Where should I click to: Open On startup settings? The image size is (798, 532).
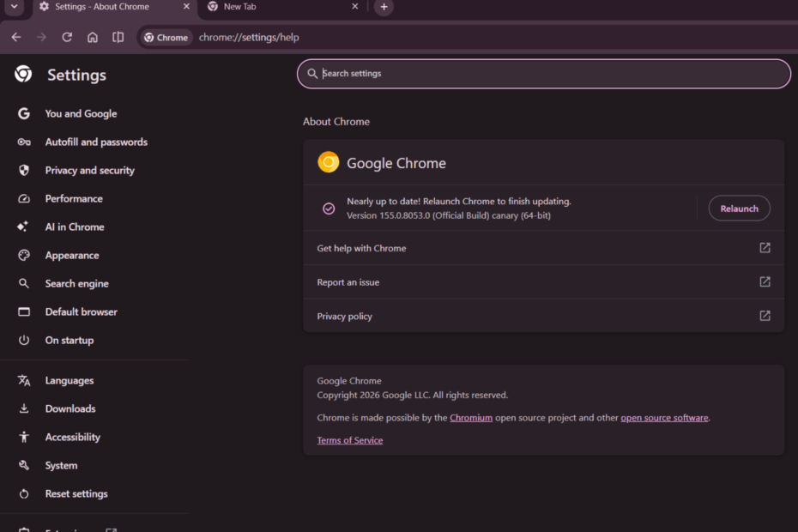[x=70, y=340]
